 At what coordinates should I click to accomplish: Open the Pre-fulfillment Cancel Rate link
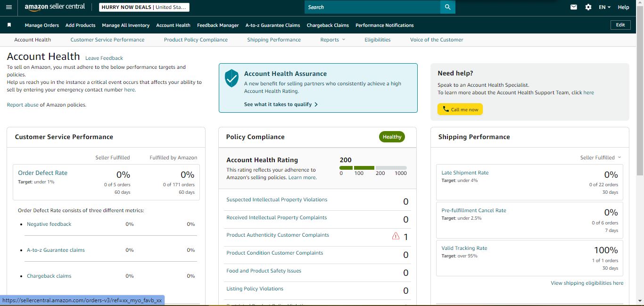click(474, 210)
